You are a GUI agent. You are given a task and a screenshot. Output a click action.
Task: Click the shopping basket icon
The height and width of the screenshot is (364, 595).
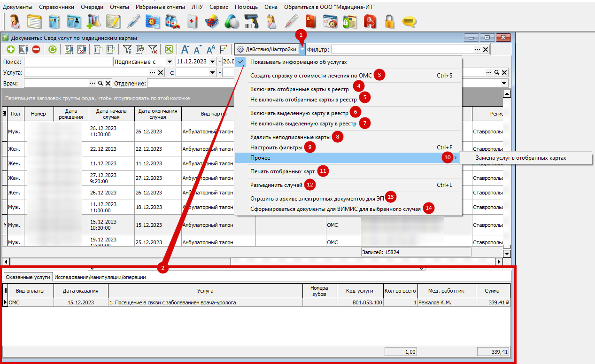pos(212,22)
